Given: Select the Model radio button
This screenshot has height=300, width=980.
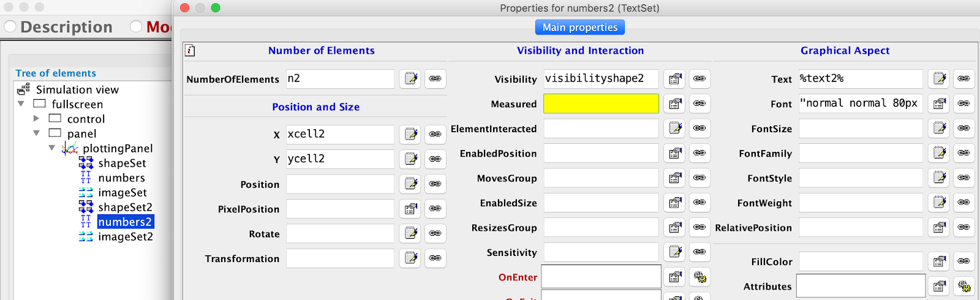Looking at the screenshot, I should pos(136,27).
